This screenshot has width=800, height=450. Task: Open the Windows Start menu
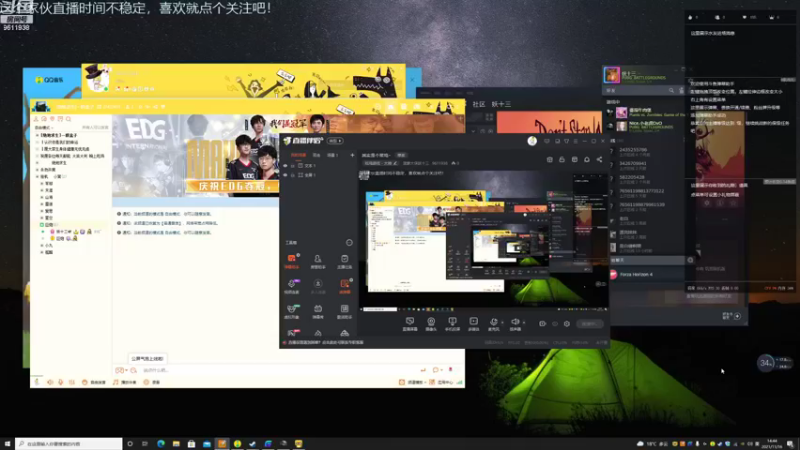pos(7,444)
